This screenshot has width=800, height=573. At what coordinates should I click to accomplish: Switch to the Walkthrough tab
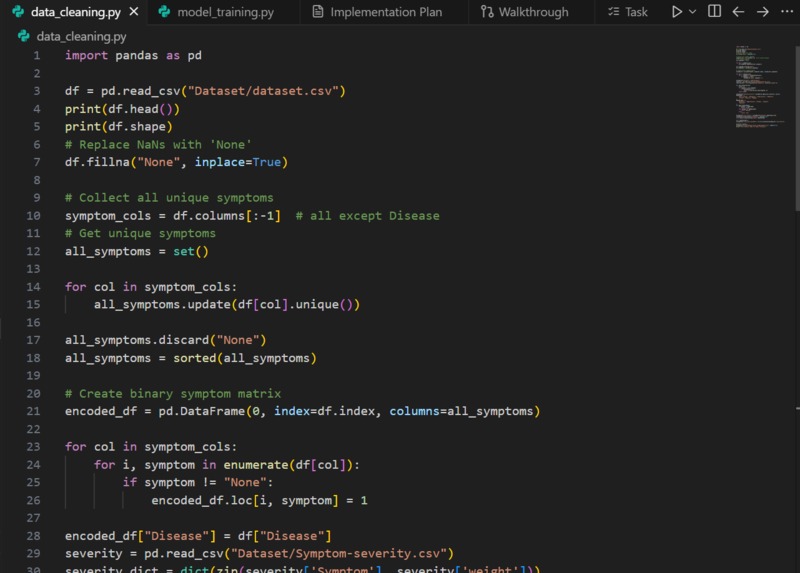click(x=533, y=12)
